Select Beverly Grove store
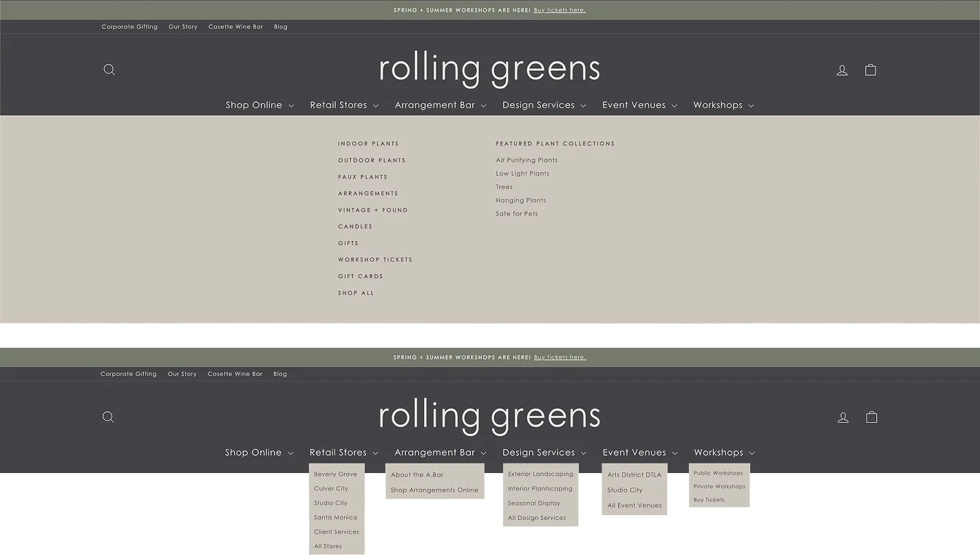980x555 pixels. click(x=336, y=474)
